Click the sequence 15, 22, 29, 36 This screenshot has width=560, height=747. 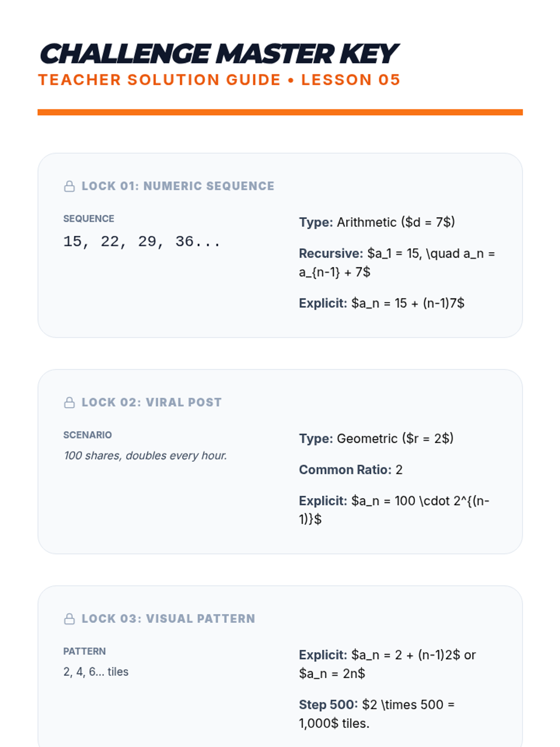[142, 241]
